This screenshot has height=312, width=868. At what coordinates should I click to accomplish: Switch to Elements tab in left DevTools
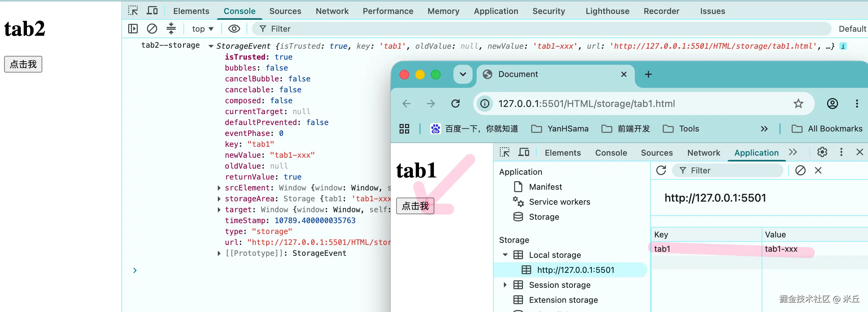(191, 11)
